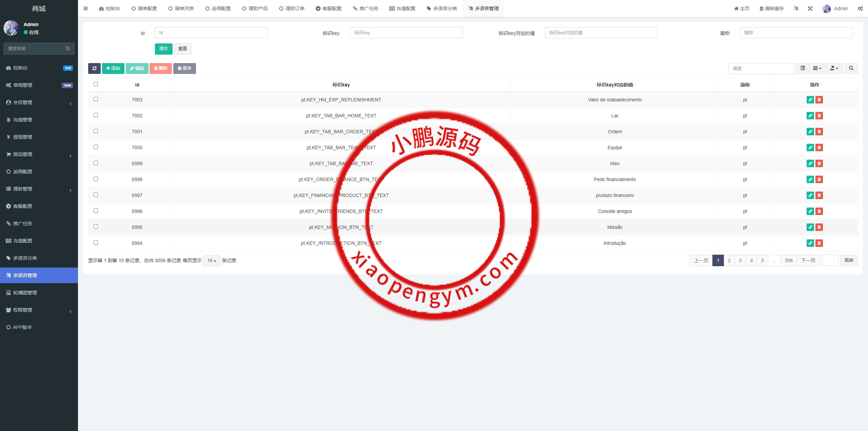Click the fullscreen toggle icon in top bar

coord(810,8)
